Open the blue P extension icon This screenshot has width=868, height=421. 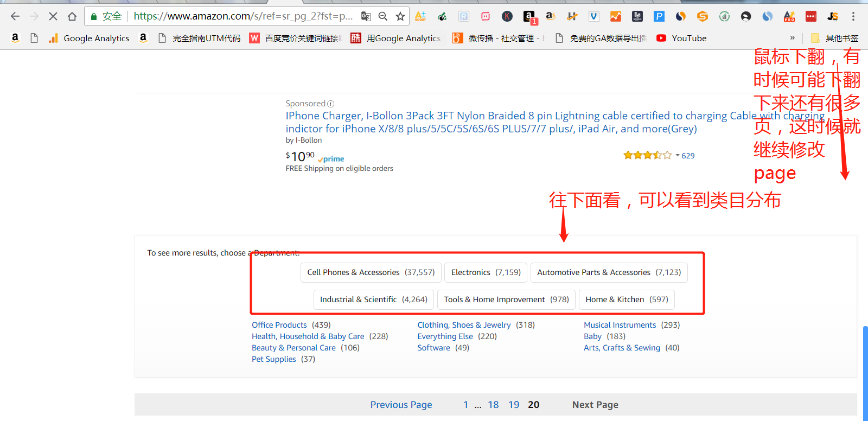(x=659, y=16)
